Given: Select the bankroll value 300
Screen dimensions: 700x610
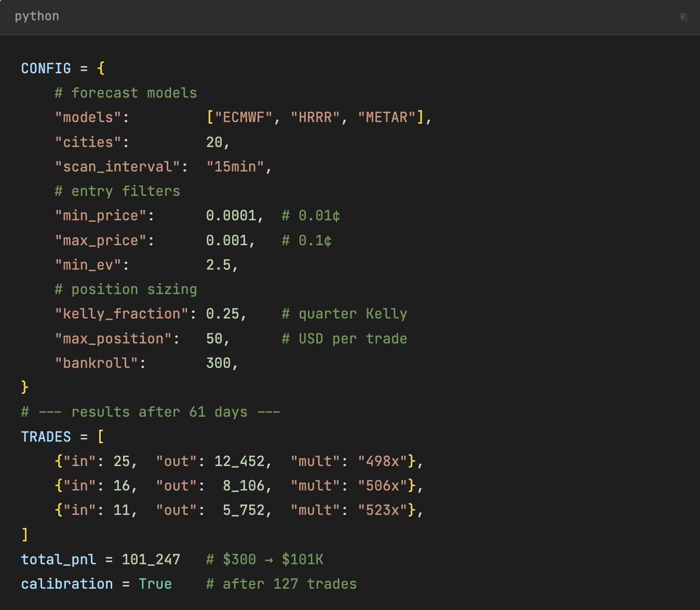Looking at the screenshot, I should point(218,363).
